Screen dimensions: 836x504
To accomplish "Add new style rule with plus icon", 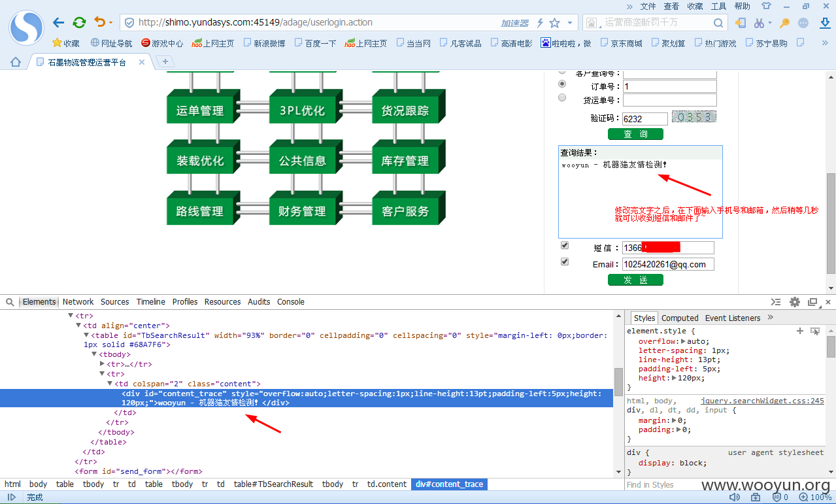I will (799, 331).
